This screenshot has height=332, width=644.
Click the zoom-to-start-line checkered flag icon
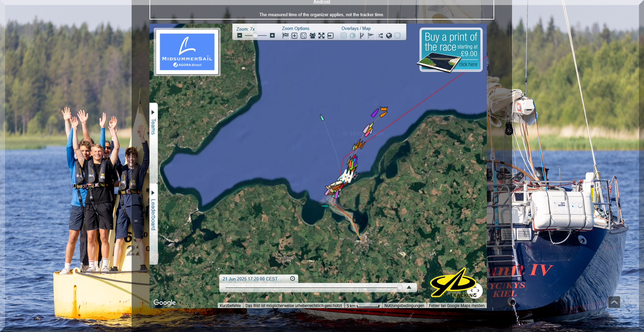point(285,36)
